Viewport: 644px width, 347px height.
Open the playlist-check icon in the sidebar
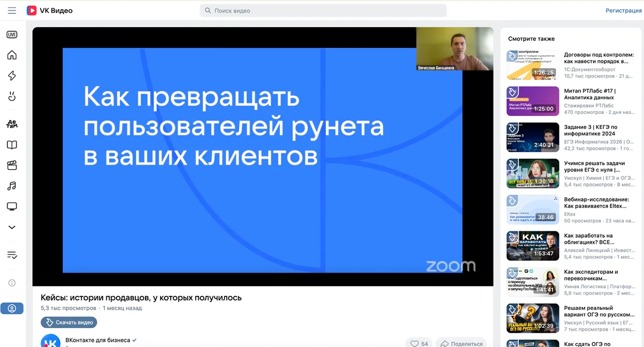(12, 255)
